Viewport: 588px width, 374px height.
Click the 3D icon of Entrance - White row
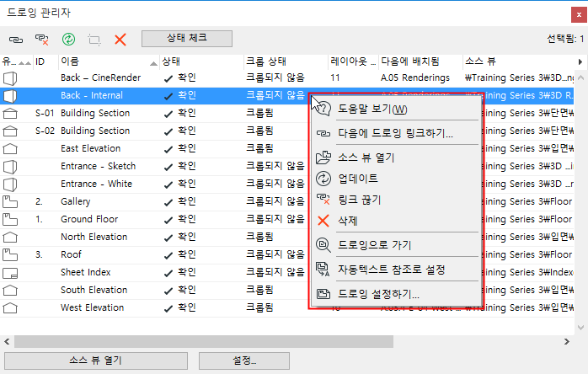pos(10,184)
